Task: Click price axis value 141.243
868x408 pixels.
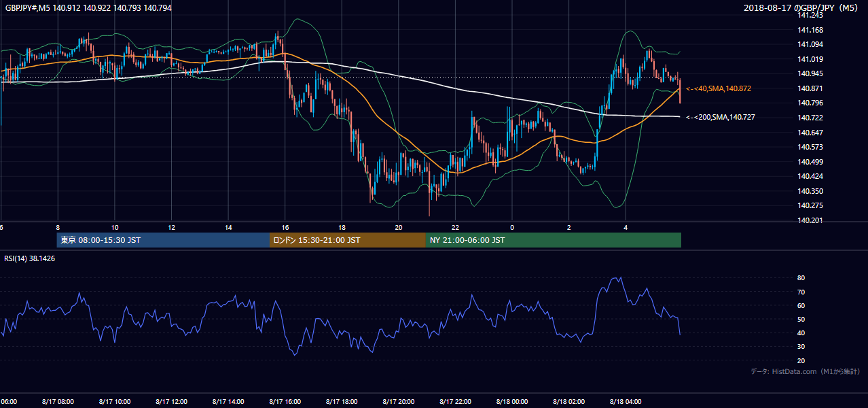Action: [811, 15]
